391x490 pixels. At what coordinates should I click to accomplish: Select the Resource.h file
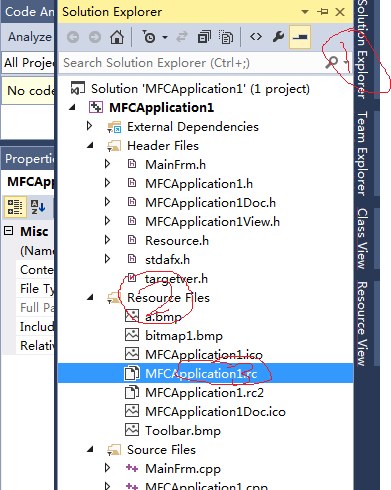coord(177,241)
